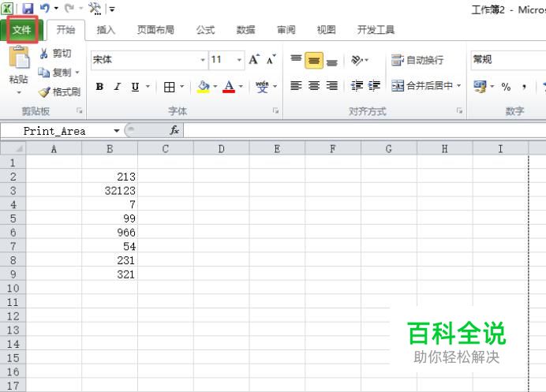Click the Excel application icon in title bar
Screen dimensions: 546x392
(7, 9)
